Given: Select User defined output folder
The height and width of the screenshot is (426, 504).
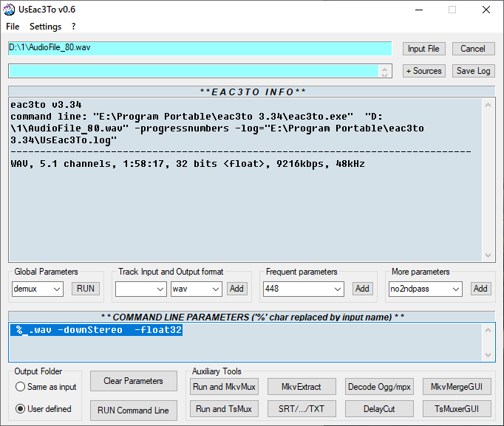Looking at the screenshot, I should point(44,409).
